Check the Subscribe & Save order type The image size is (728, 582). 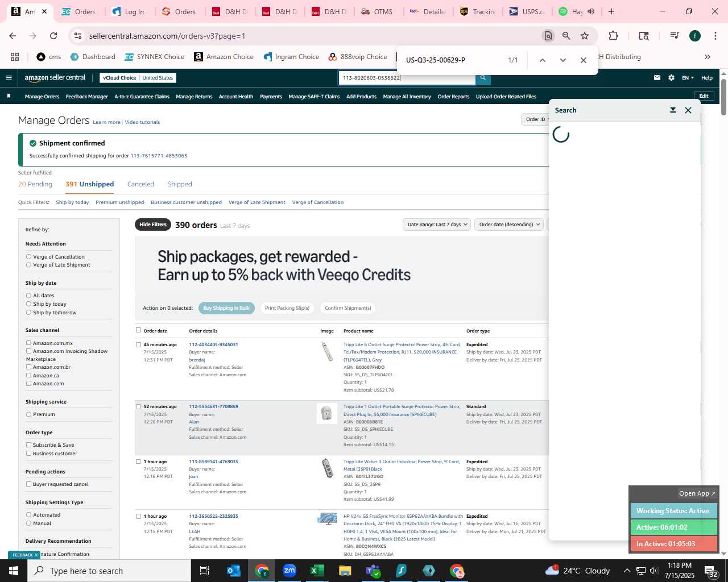point(28,445)
